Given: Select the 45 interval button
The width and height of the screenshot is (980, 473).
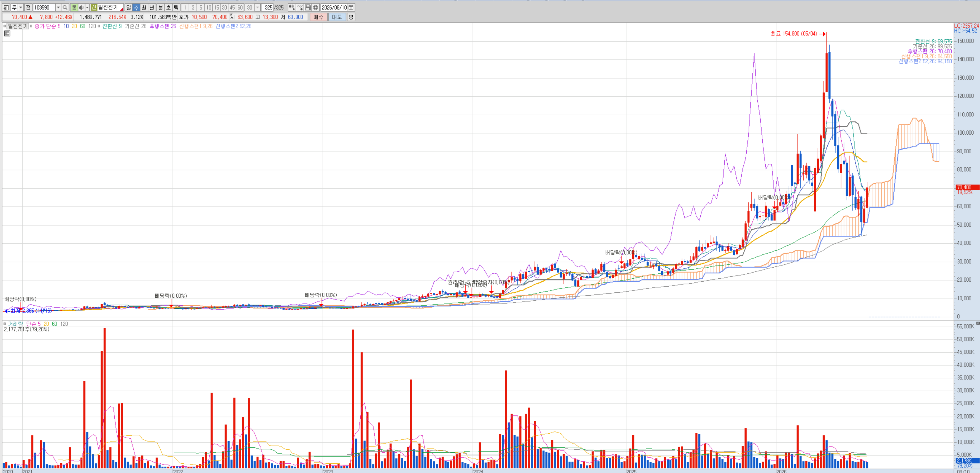Looking at the screenshot, I should (x=232, y=8).
